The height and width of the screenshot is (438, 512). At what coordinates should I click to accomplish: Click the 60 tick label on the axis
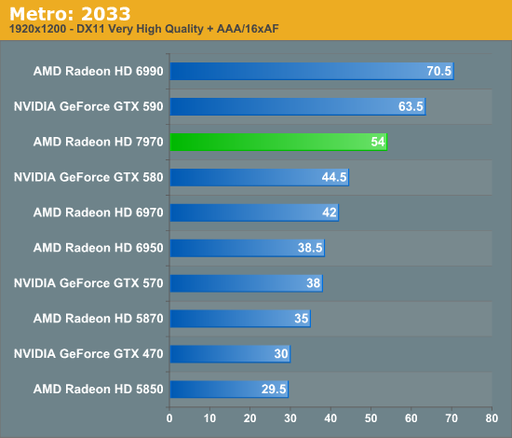point(411,418)
